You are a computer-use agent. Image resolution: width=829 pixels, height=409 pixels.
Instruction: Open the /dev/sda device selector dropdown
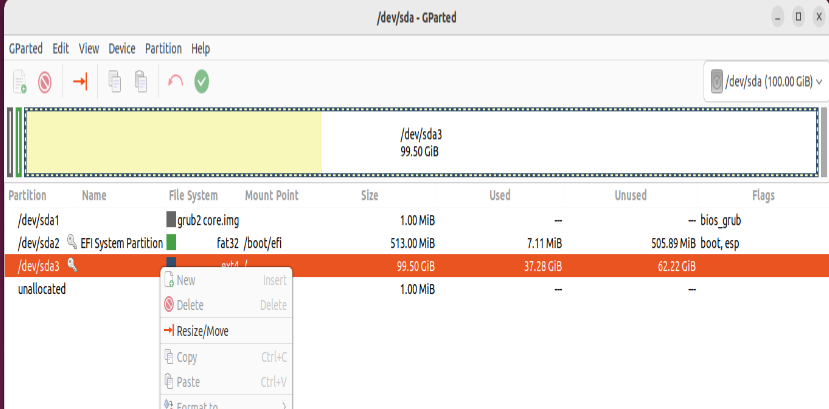767,82
